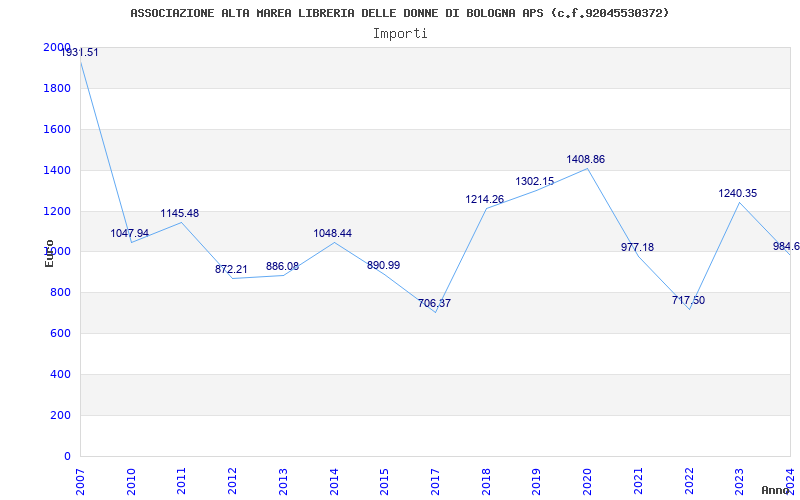Click the 2017 x-axis tick label

tap(435, 479)
